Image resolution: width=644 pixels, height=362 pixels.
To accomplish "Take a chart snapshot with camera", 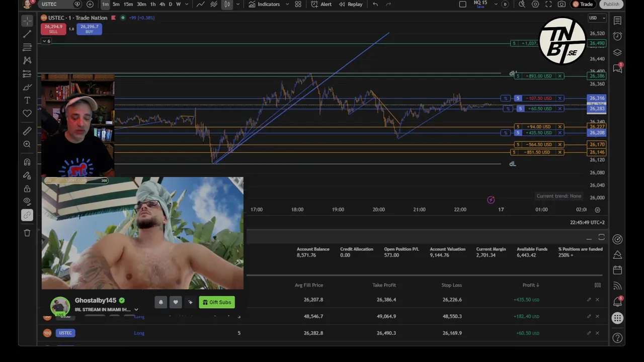I will (561, 4).
